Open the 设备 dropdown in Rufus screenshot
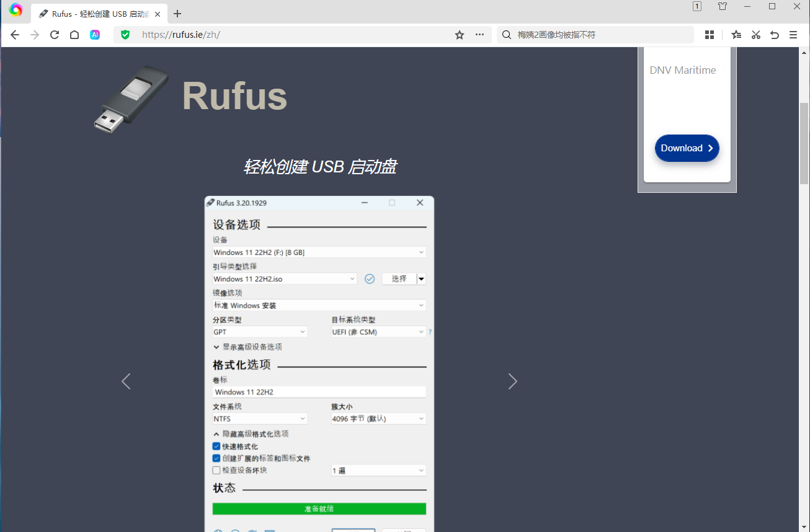The width and height of the screenshot is (810, 532). (319, 252)
